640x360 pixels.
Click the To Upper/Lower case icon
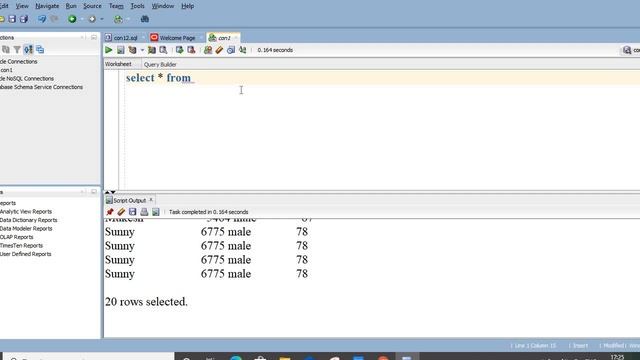(x=242, y=50)
